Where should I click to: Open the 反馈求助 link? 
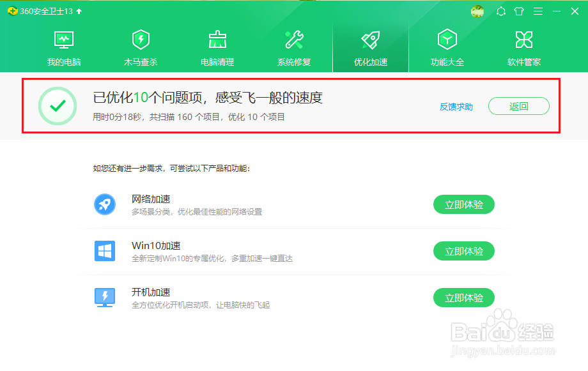(456, 107)
